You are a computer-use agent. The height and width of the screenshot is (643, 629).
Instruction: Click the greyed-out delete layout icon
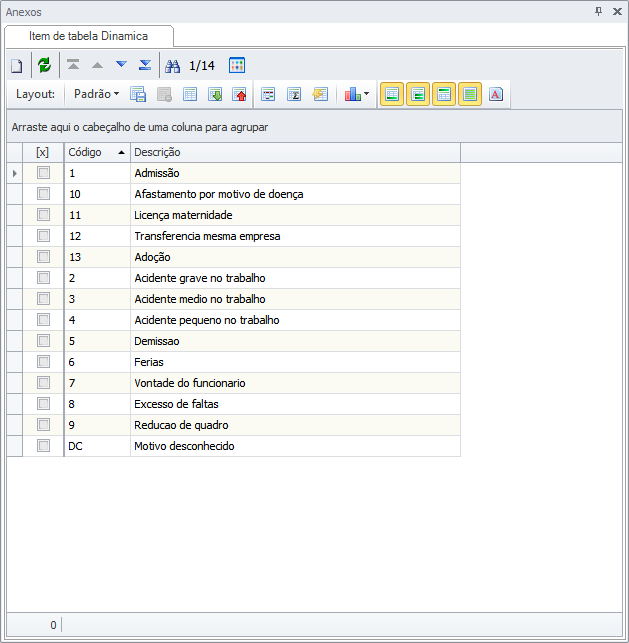pos(164,94)
